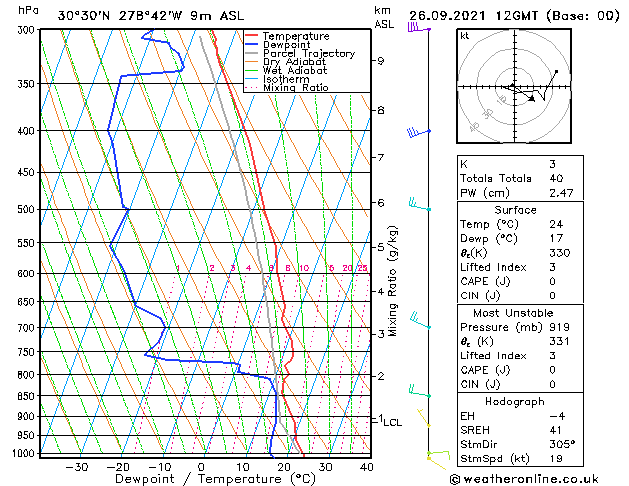Click the Most Unstable pressure value '919'
Screen dimensions: 629x486
pos(560,327)
